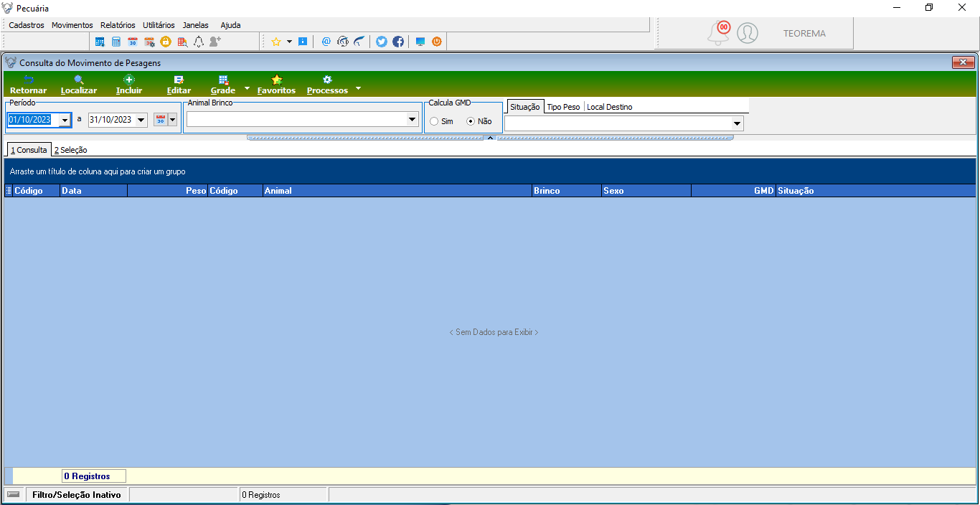
Task: Click the GMD column header
Action: click(x=733, y=191)
